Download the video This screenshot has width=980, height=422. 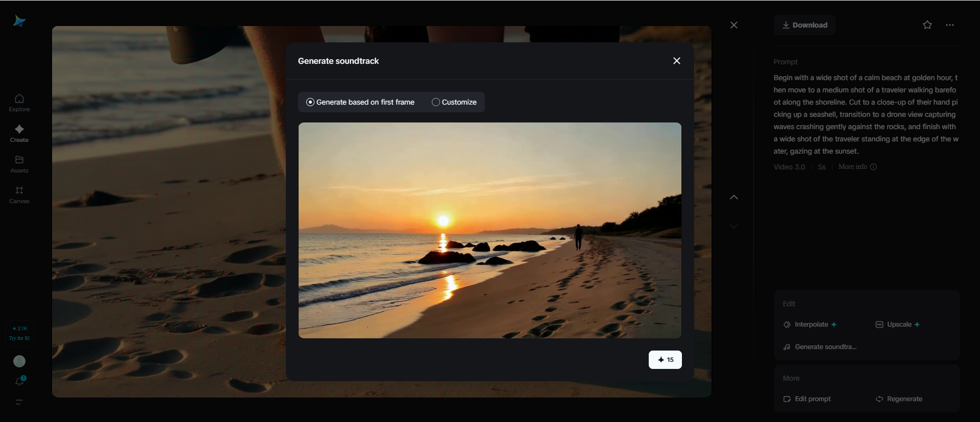coord(804,25)
